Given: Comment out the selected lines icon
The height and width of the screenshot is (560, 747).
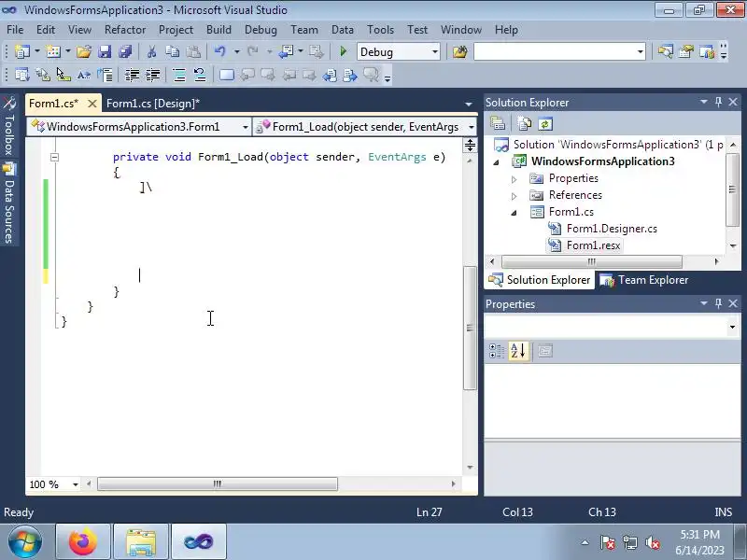Looking at the screenshot, I should click(x=179, y=75).
